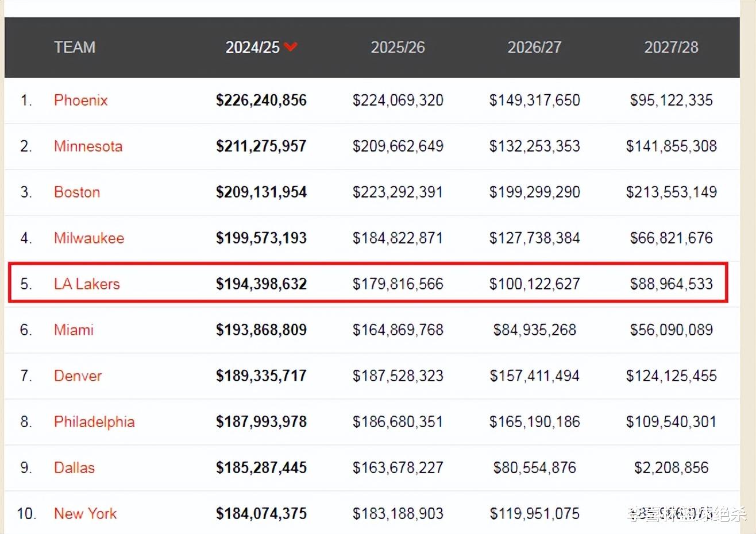This screenshot has height=534, width=756.
Task: Select Miami 2027/28 value $56,090,089
Action: click(x=672, y=330)
